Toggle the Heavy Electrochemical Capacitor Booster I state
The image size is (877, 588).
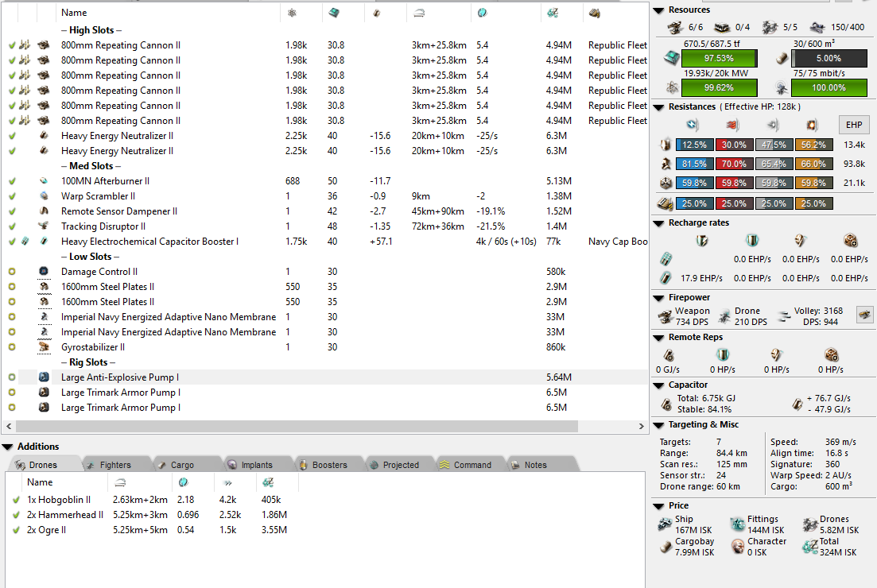(x=12, y=242)
